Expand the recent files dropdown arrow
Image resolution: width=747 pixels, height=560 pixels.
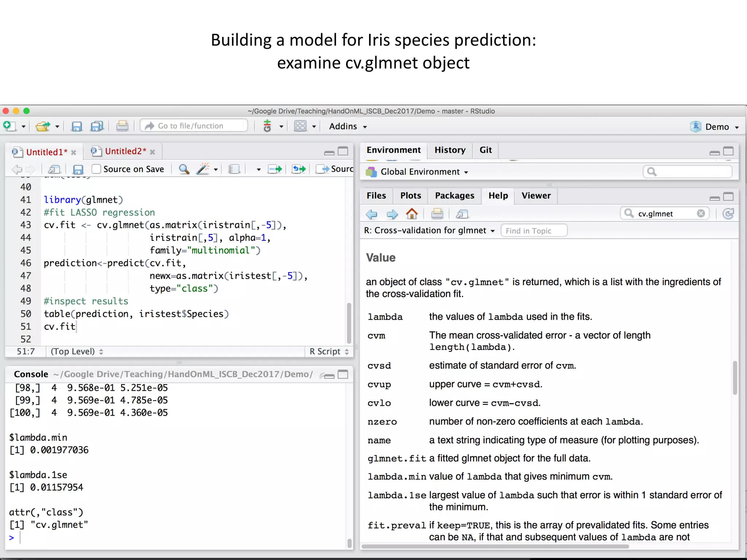tap(57, 127)
